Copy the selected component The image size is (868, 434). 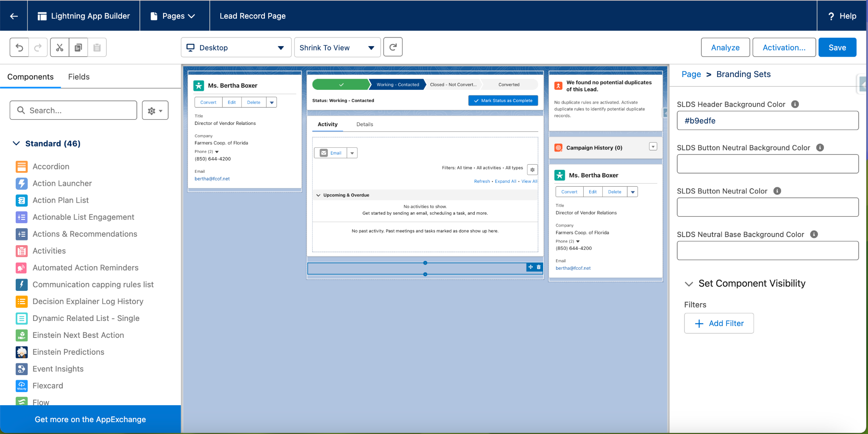coord(78,47)
